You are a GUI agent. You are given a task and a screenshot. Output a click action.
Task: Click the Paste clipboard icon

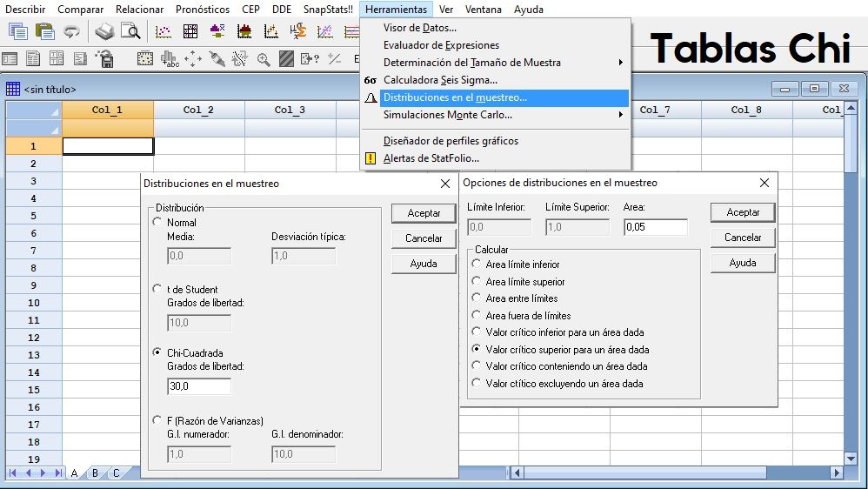pos(45,32)
